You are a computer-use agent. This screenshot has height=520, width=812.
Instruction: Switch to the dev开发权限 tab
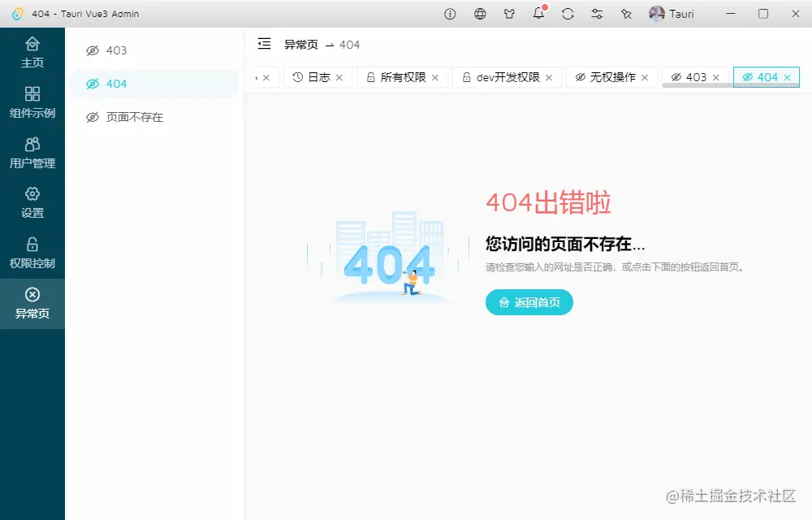click(x=507, y=77)
